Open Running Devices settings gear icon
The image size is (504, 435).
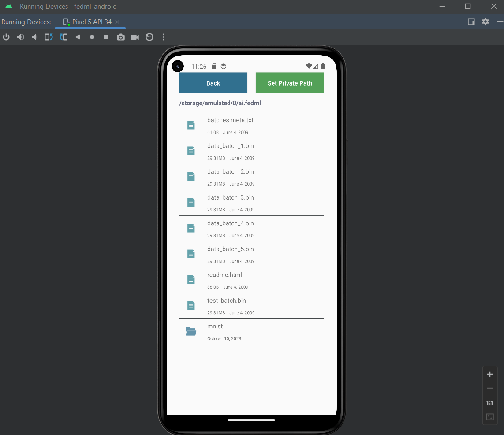(485, 22)
